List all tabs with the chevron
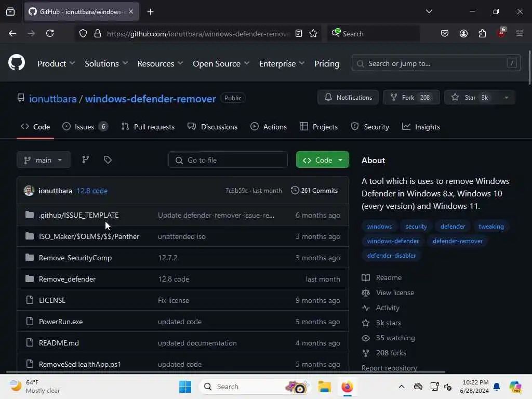532x399 pixels. 429,11
